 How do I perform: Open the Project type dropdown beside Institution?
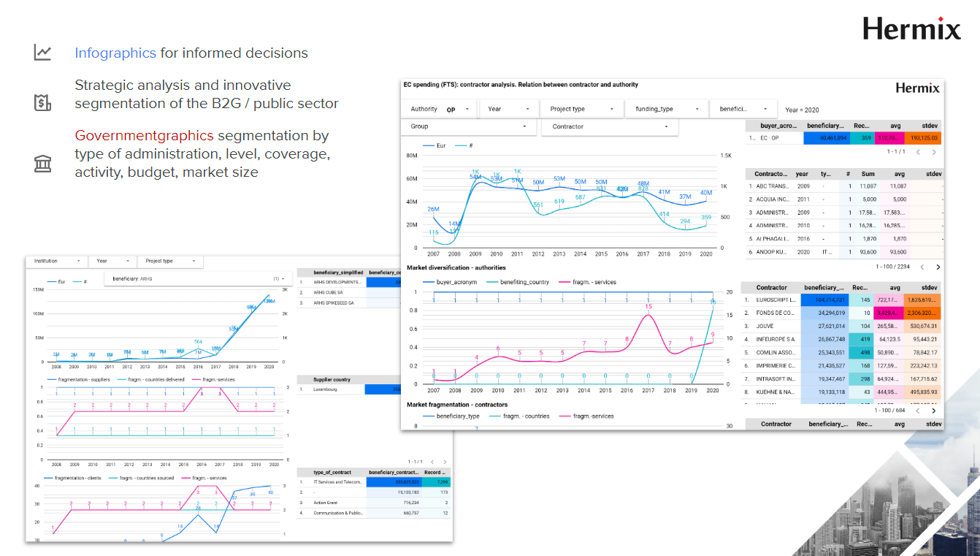pyautogui.click(x=169, y=261)
